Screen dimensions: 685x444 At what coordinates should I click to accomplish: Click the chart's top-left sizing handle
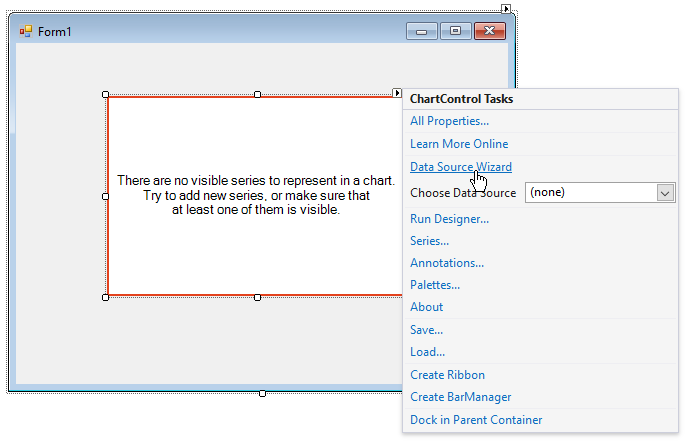[x=105, y=94]
